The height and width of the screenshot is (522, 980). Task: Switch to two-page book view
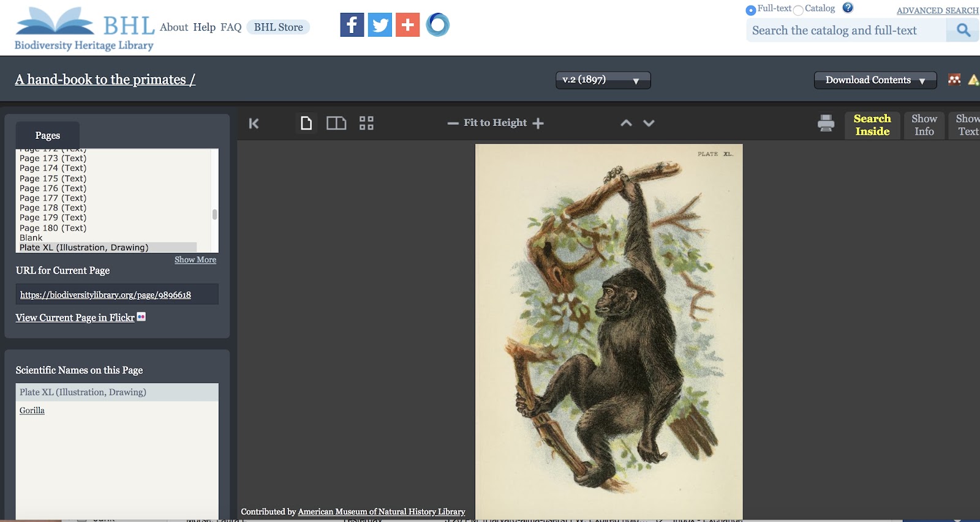pos(336,123)
